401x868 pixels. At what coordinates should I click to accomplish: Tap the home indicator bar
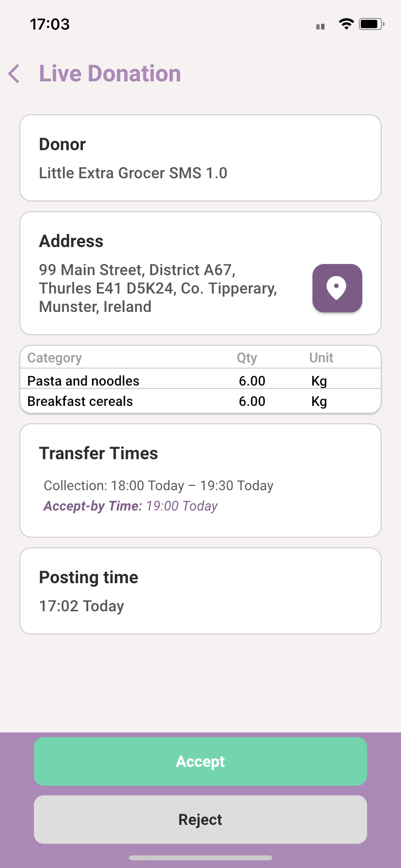point(200,858)
